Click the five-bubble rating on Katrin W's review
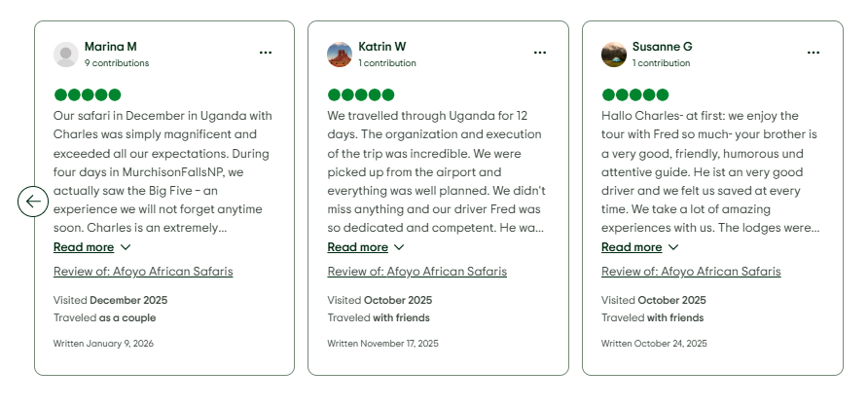The width and height of the screenshot is (868, 406). click(x=361, y=94)
